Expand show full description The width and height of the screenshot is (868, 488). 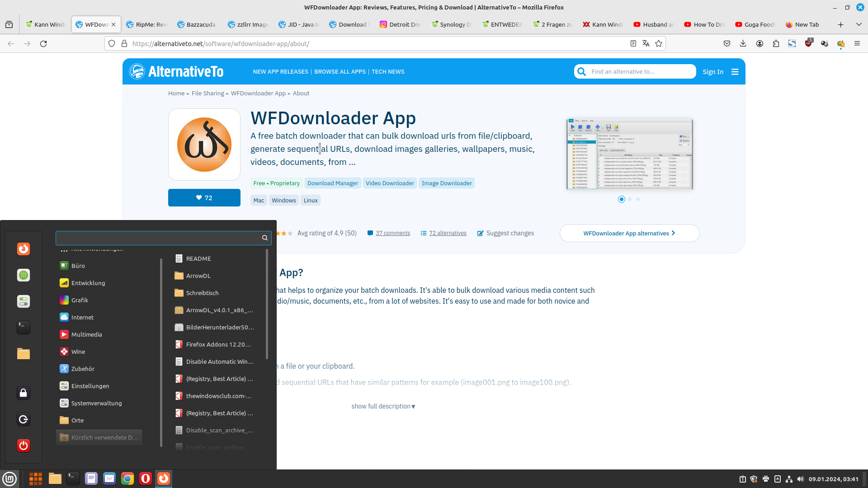point(383,406)
